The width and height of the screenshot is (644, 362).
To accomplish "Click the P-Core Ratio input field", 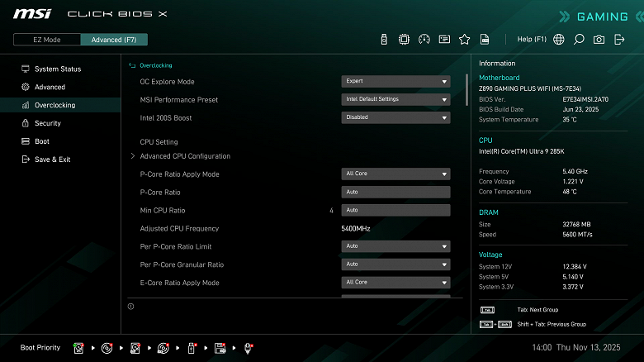I will [x=395, y=192].
